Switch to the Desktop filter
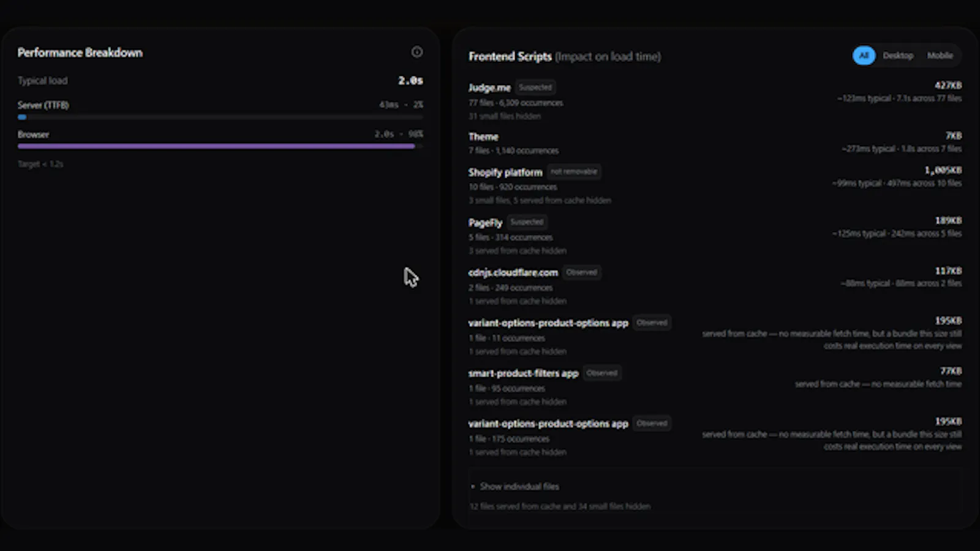Image resolution: width=980 pixels, height=551 pixels. (898, 56)
